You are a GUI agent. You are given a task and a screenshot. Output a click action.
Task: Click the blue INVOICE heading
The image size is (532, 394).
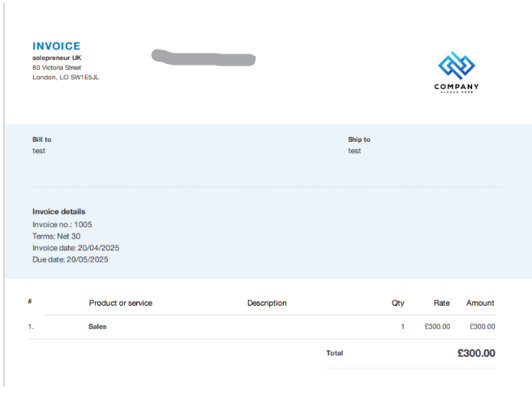coord(56,46)
